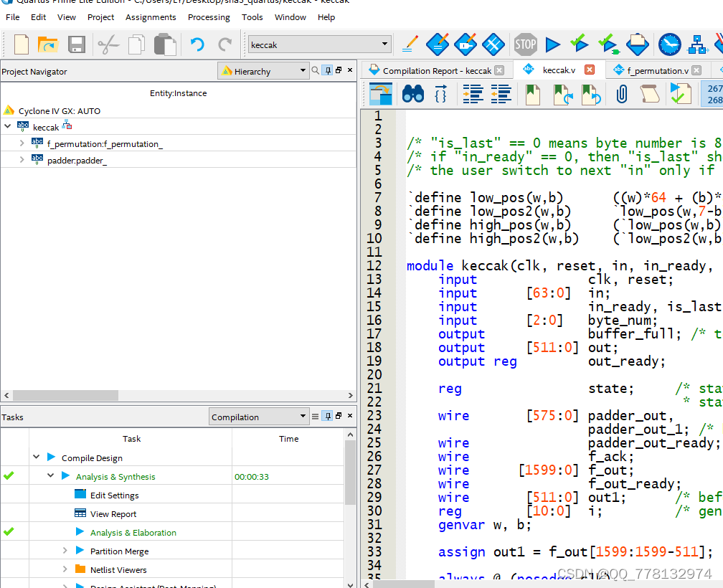Screen dimensions: 723x588
Task: Open a file with the folder icon
Action: click(47, 44)
